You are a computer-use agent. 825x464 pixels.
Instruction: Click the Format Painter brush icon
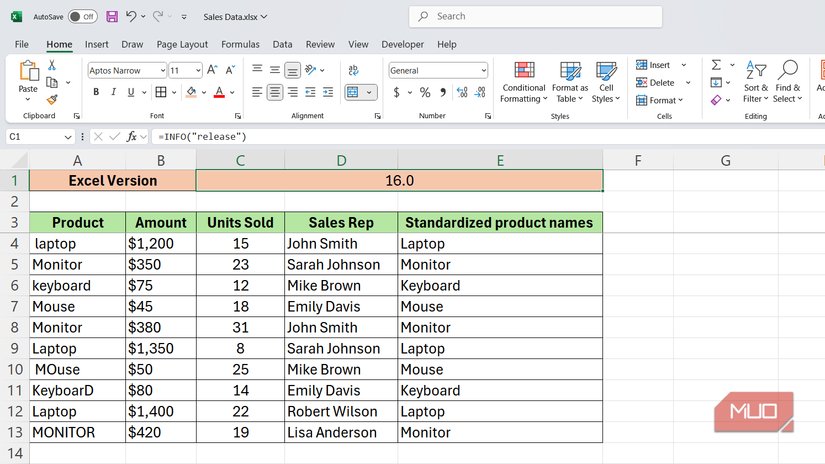coord(52,100)
